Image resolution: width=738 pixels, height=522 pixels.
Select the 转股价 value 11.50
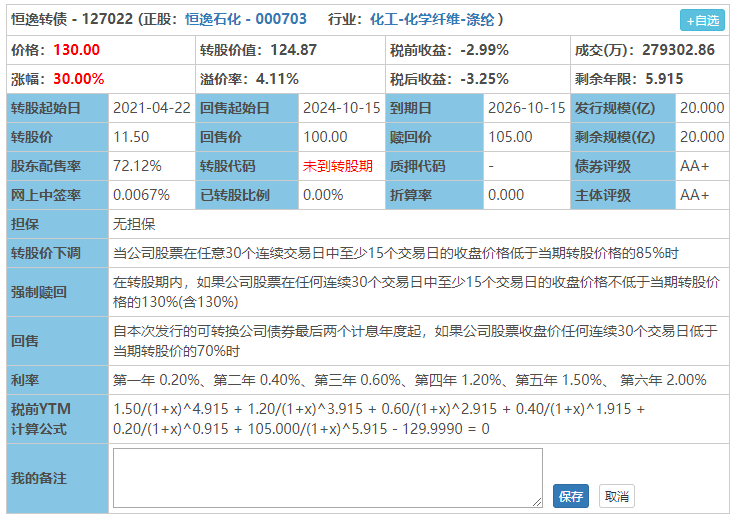131,137
